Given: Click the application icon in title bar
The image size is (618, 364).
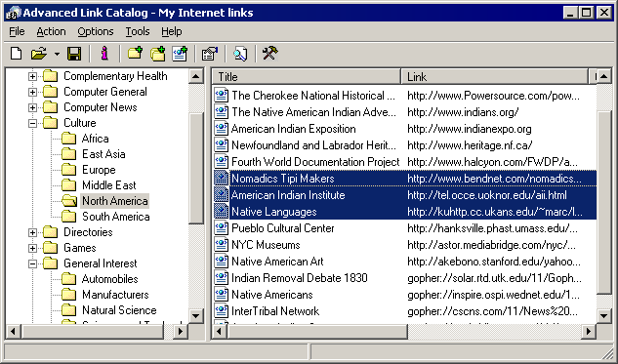Looking at the screenshot, I should [x=13, y=13].
